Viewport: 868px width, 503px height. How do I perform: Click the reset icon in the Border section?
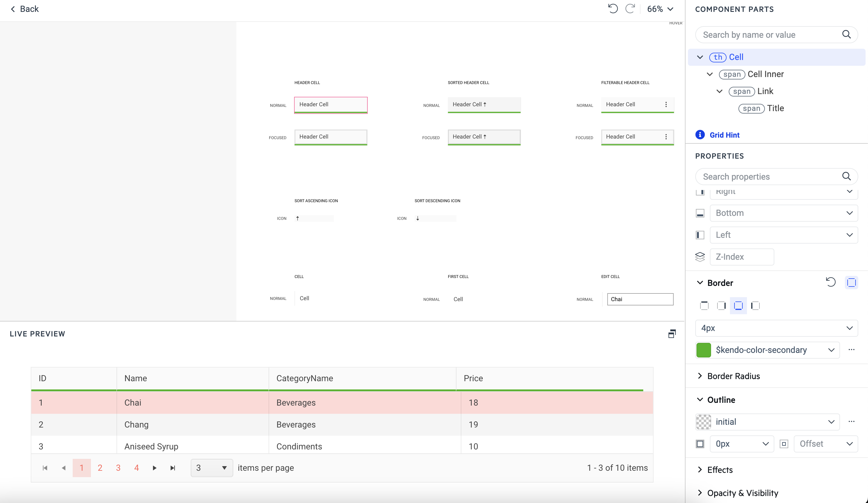831,282
